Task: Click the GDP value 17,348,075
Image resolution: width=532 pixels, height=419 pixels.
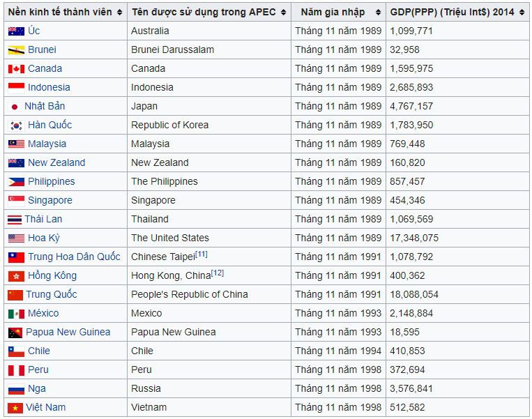Action: click(x=414, y=238)
